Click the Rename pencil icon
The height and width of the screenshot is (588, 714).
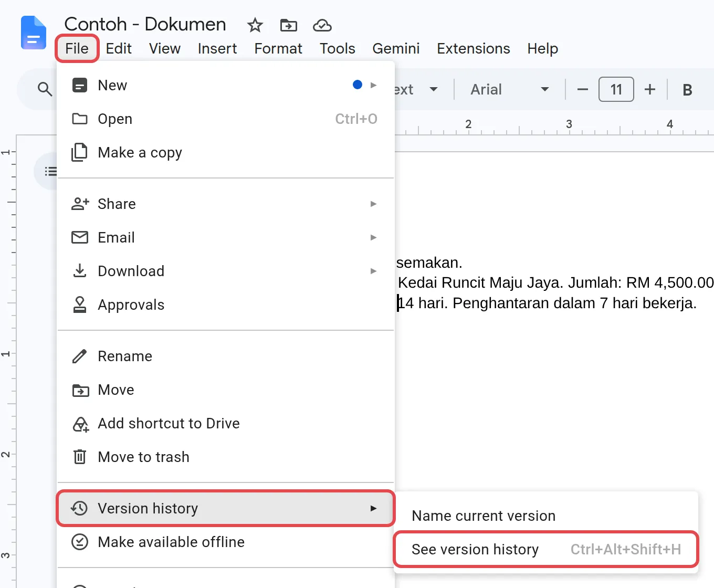tap(80, 356)
